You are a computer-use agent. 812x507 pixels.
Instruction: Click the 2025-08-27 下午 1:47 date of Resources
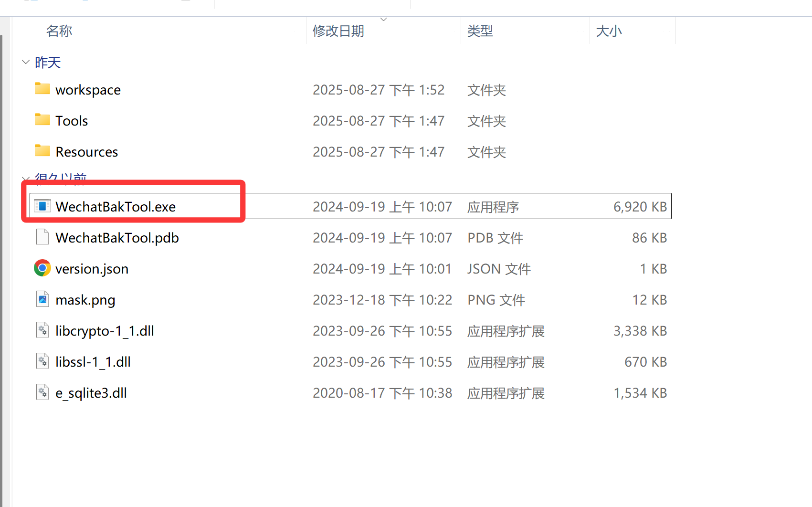pyautogui.click(x=379, y=152)
